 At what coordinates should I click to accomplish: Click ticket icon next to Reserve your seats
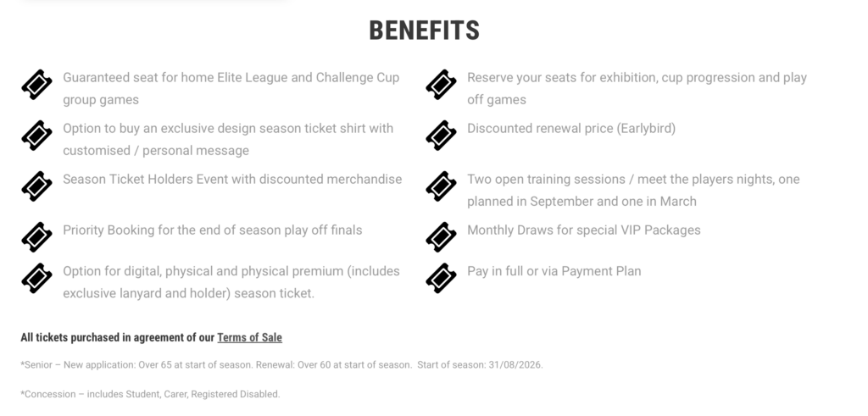point(441,85)
